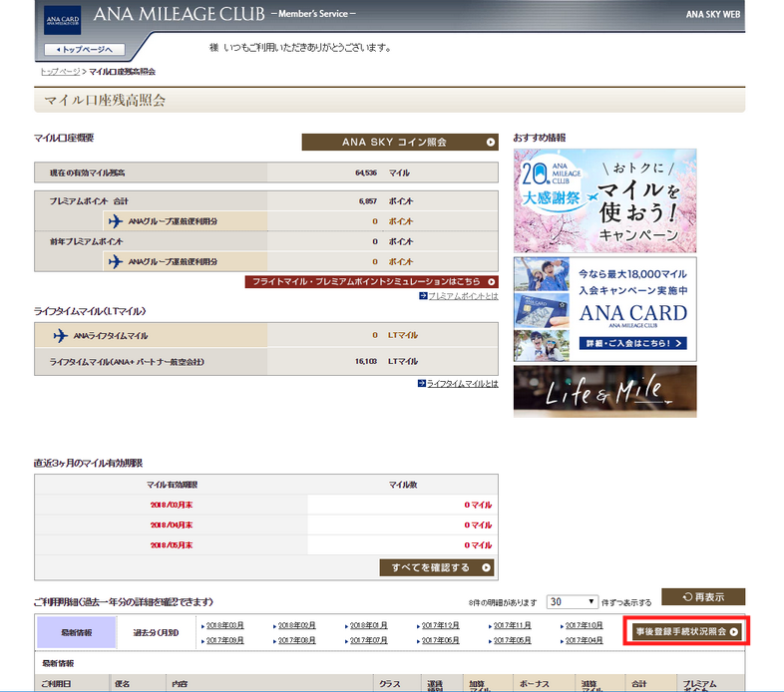
Task: Click the ボーナス column header
Action: (x=534, y=683)
